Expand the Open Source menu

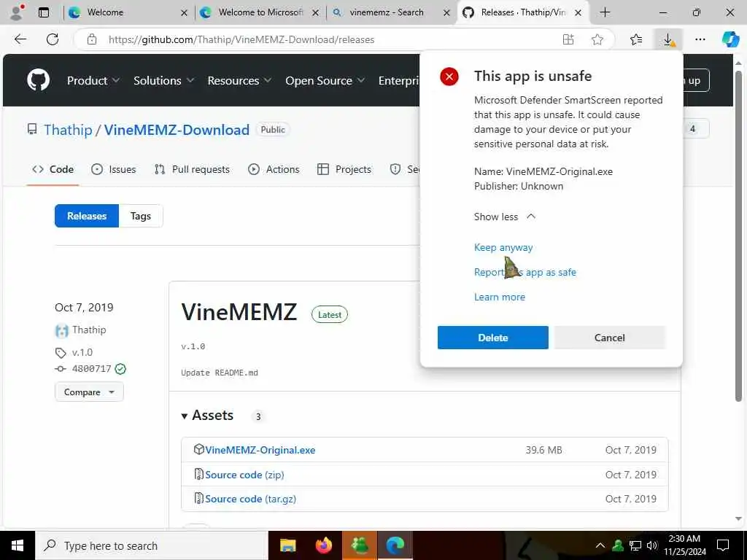point(325,80)
